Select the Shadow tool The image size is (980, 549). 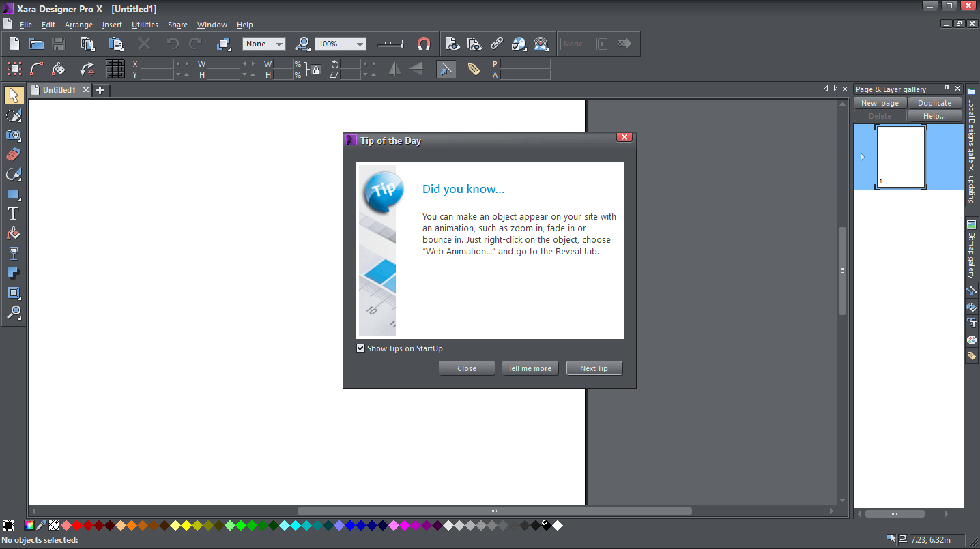13,273
